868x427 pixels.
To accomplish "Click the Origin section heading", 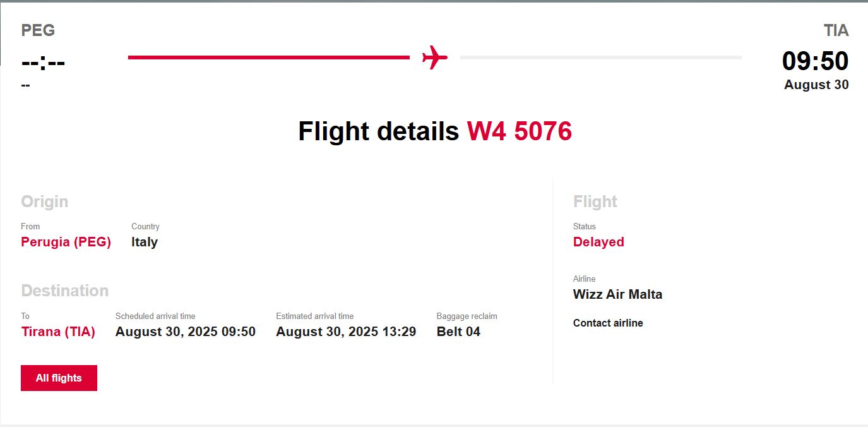I will point(44,201).
